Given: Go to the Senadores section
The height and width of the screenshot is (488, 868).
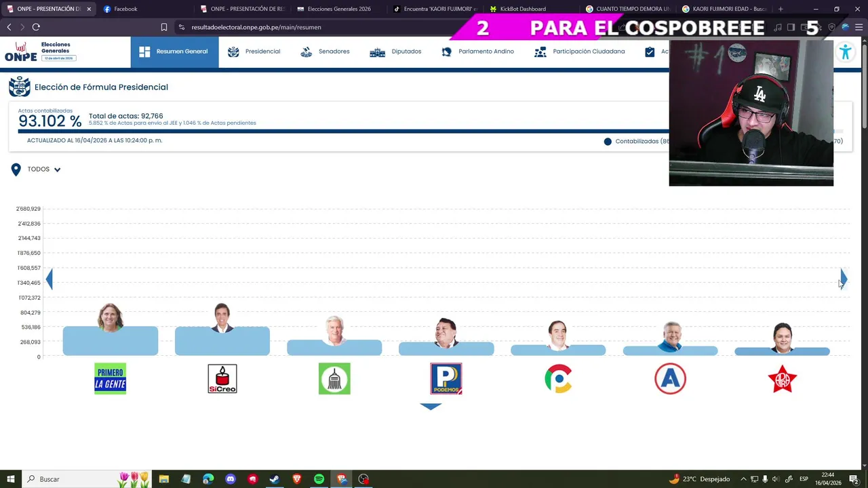Looking at the screenshot, I should (x=325, y=52).
